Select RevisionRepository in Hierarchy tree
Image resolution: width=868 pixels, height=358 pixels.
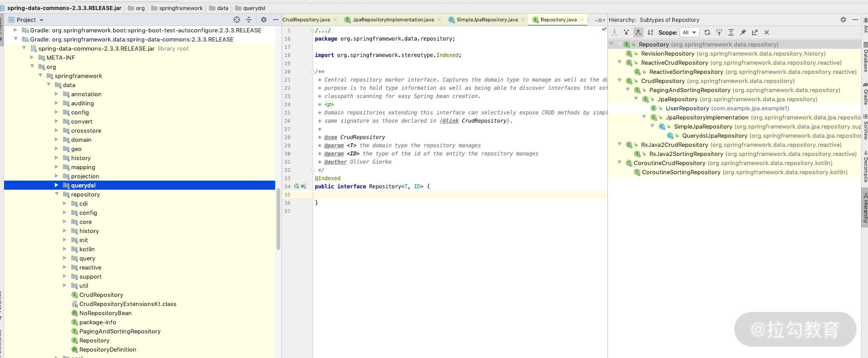[x=668, y=53]
